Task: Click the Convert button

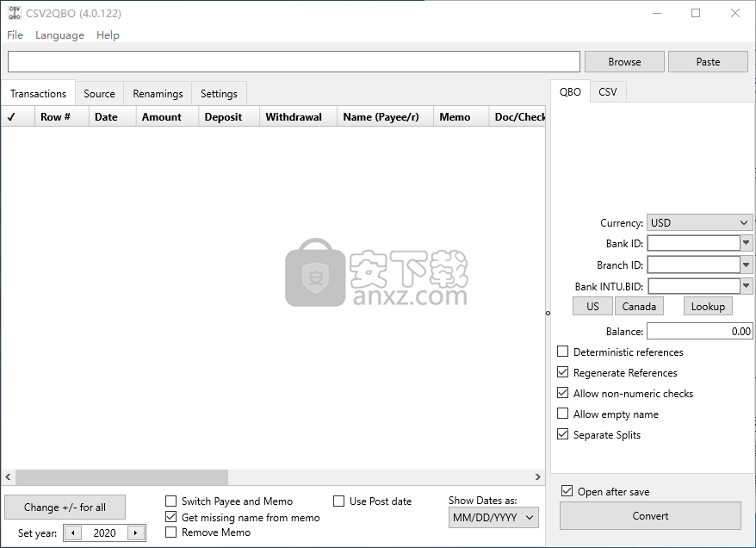Action: click(x=650, y=515)
